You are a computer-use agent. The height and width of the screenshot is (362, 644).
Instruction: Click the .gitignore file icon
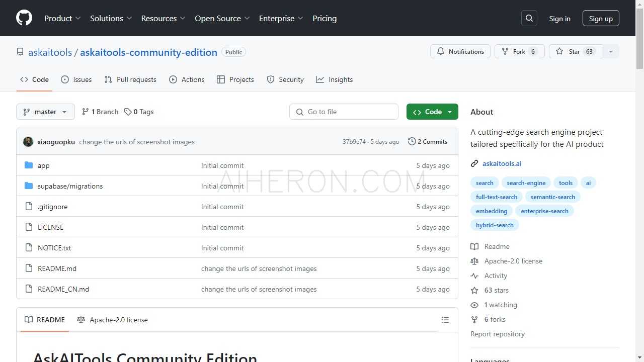click(x=29, y=207)
